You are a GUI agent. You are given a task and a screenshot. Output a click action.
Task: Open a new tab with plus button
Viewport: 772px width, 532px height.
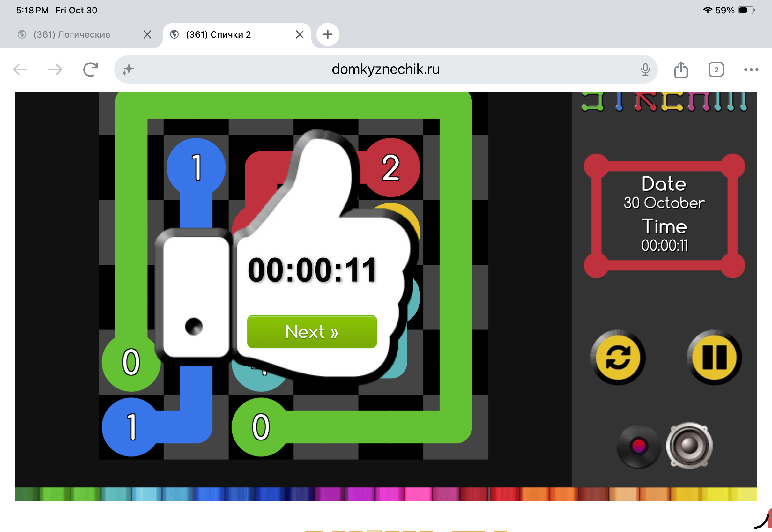(328, 34)
